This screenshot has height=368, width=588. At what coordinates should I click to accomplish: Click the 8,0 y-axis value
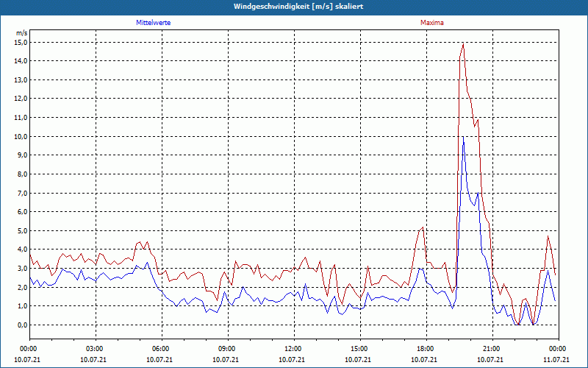(23, 174)
